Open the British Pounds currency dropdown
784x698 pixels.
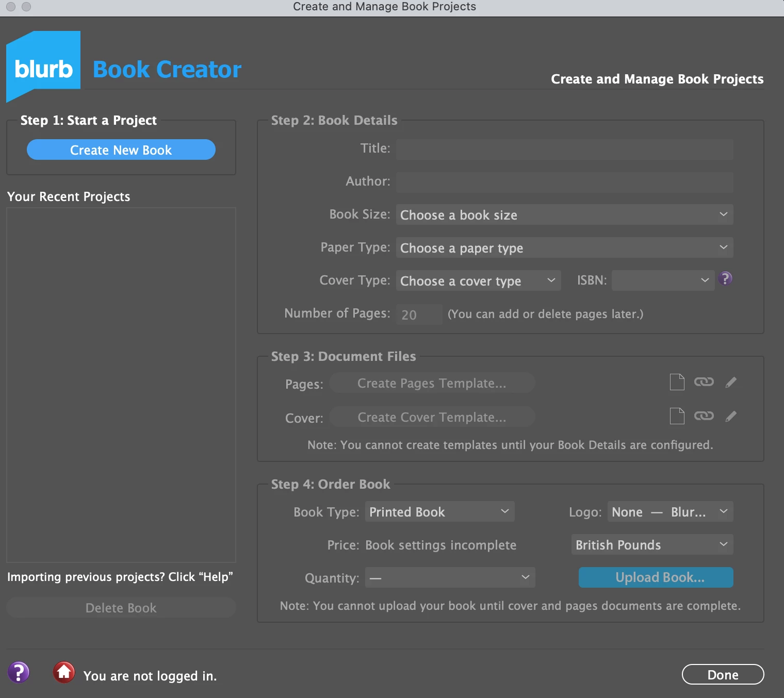652,544
